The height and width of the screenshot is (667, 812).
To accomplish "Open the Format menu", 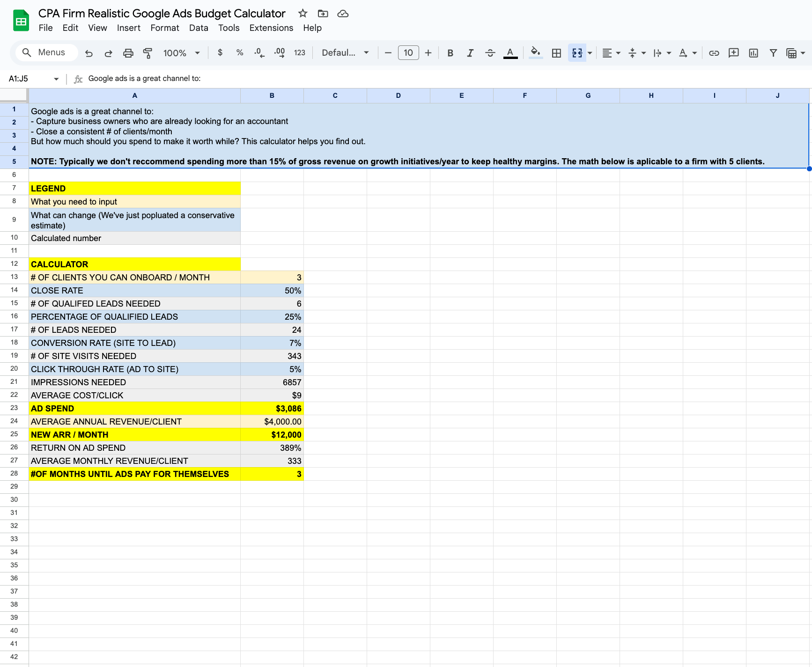I will tap(165, 28).
